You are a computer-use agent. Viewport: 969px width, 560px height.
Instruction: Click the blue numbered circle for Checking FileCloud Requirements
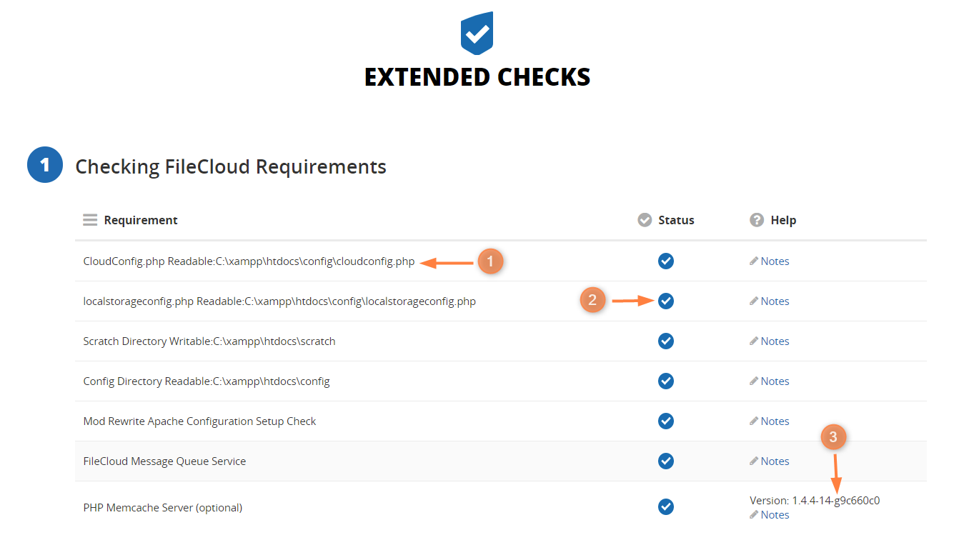point(44,164)
